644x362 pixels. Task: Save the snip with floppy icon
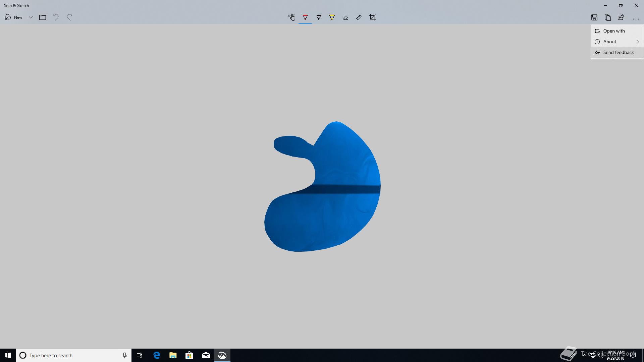tap(594, 17)
